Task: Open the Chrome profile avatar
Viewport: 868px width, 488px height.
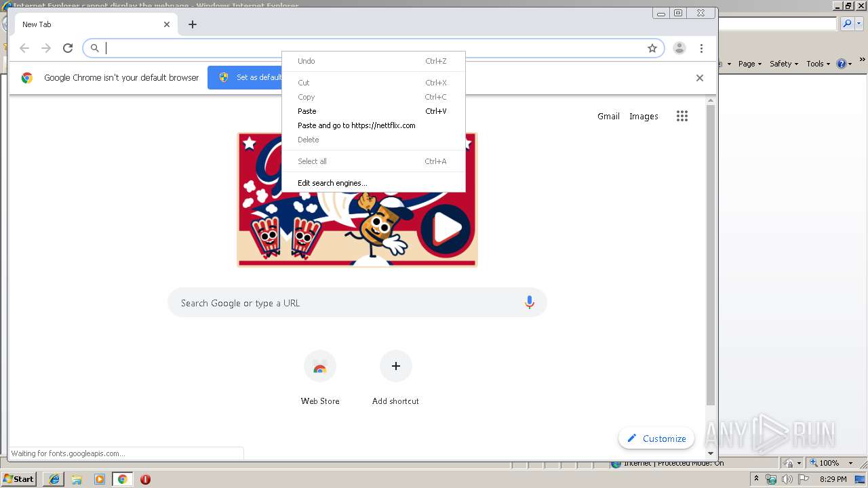Action: [x=679, y=48]
